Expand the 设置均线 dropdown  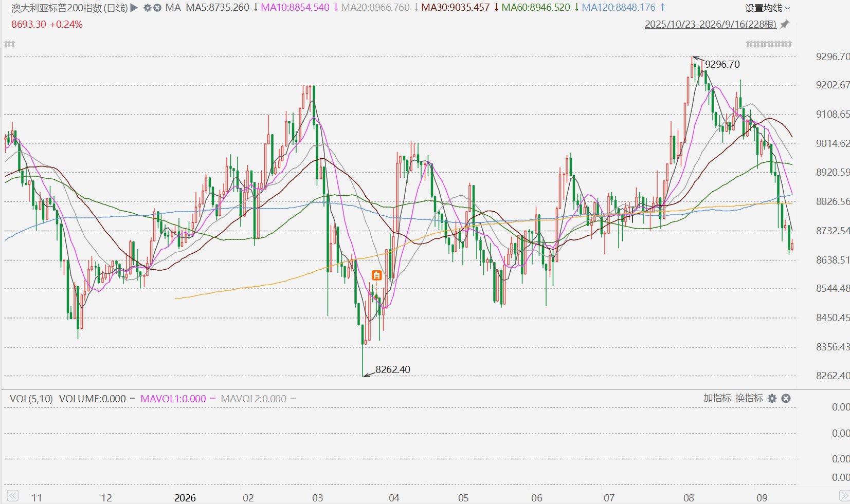(768, 8)
